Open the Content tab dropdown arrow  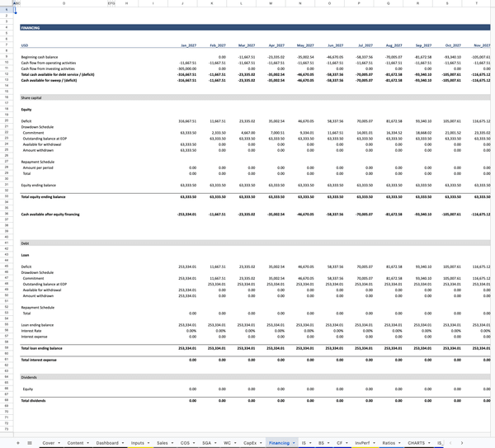87,443
